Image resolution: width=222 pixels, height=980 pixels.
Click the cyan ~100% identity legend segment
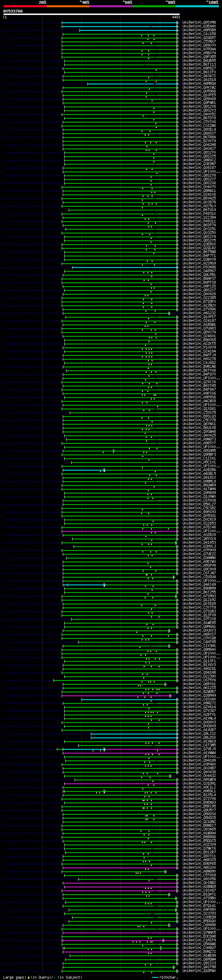click(x=197, y=6)
